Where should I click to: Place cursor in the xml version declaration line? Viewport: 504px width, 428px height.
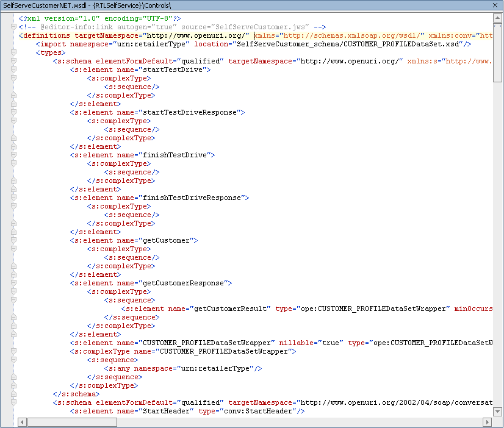coord(99,18)
